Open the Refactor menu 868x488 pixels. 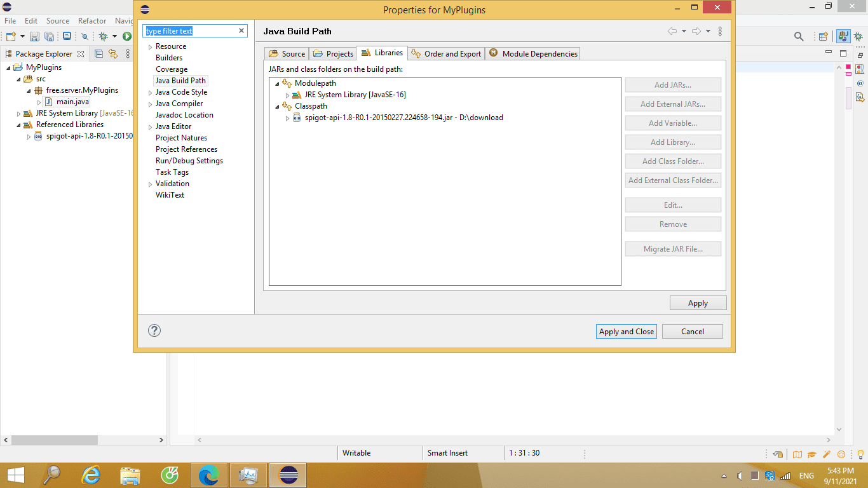(92, 20)
